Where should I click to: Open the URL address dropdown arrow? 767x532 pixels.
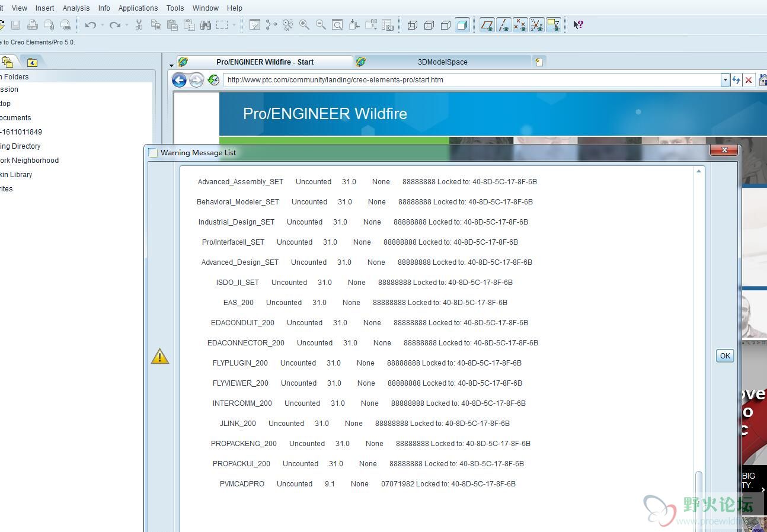(x=725, y=80)
